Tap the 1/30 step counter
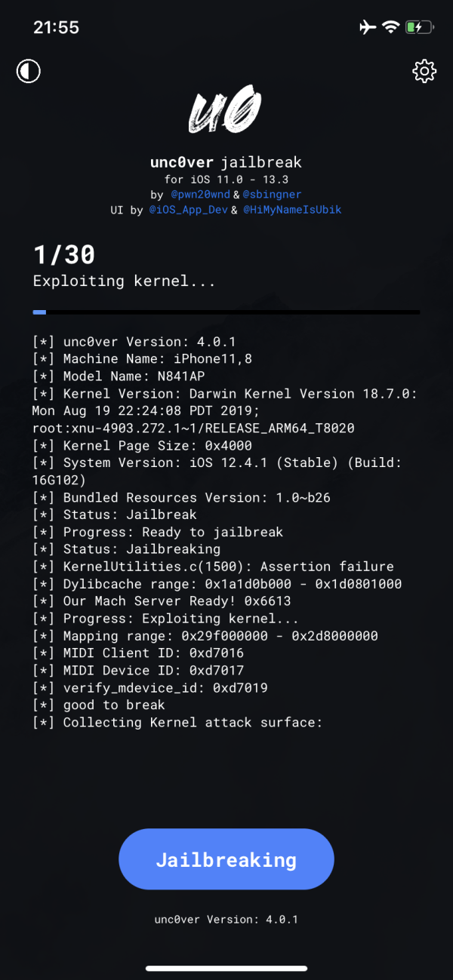This screenshot has height=980, width=453. tap(64, 255)
